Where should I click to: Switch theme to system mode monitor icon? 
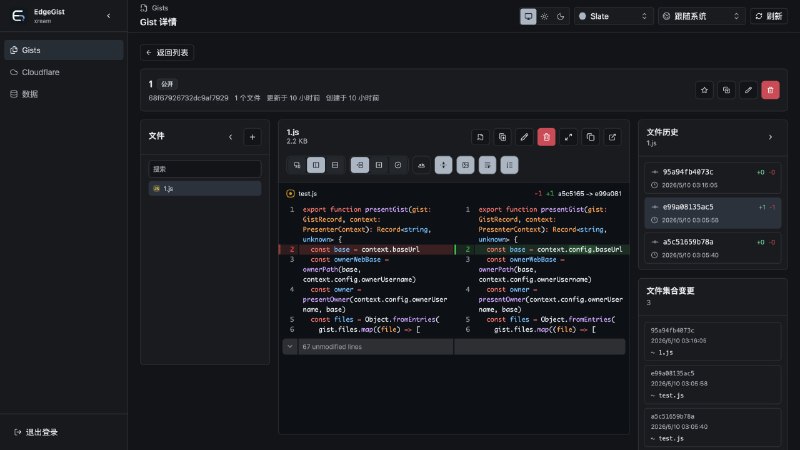528,16
